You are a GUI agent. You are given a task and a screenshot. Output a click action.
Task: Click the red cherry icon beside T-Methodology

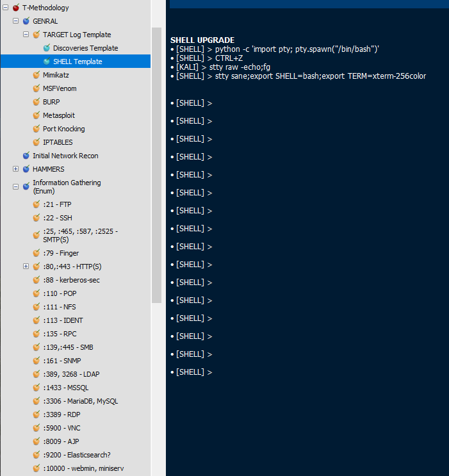[16, 8]
